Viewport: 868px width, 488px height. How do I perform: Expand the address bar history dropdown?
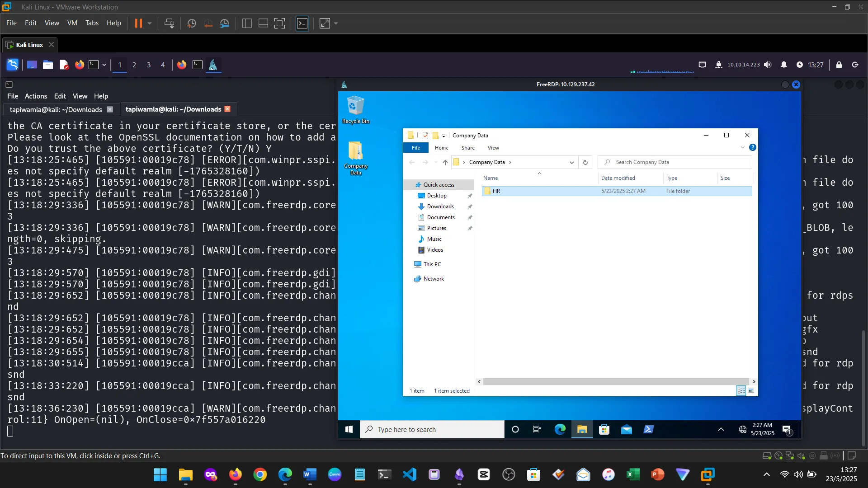tap(571, 162)
